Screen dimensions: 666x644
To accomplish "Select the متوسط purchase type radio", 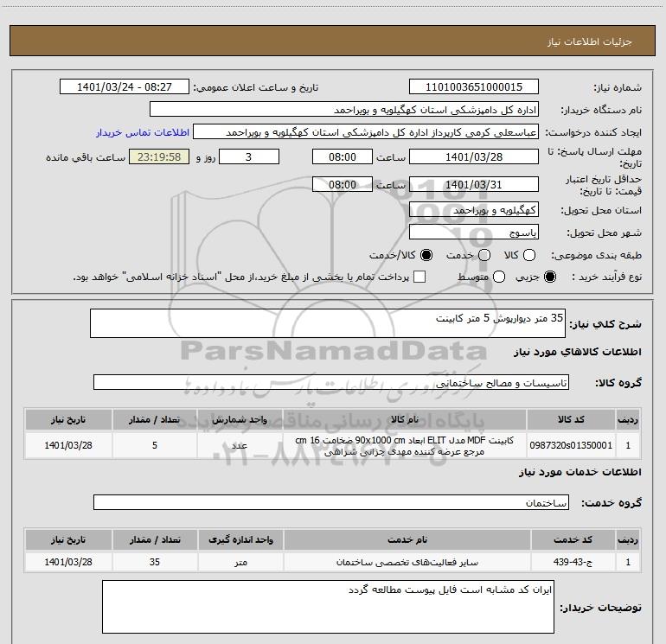I will (x=499, y=277).
